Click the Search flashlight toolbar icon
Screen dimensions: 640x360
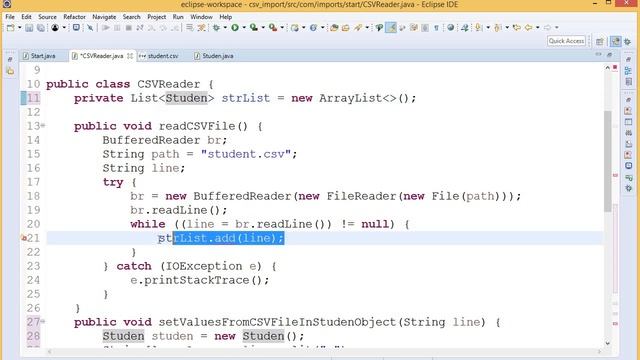click(358, 28)
